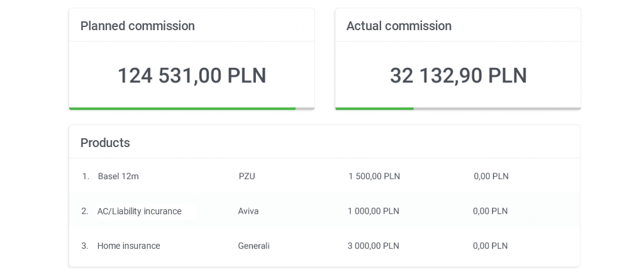This screenshot has width=644, height=274.
Task: Click the PZU insurer name
Action: [x=247, y=177]
